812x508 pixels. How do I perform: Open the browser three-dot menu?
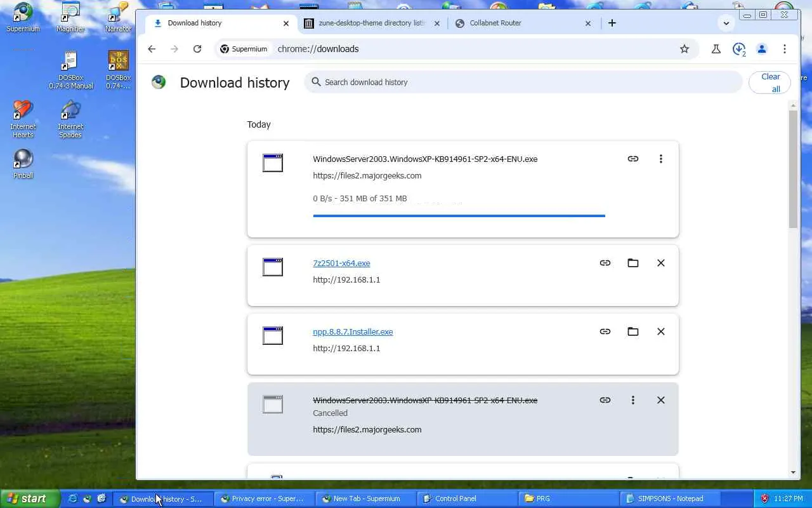[x=785, y=49]
